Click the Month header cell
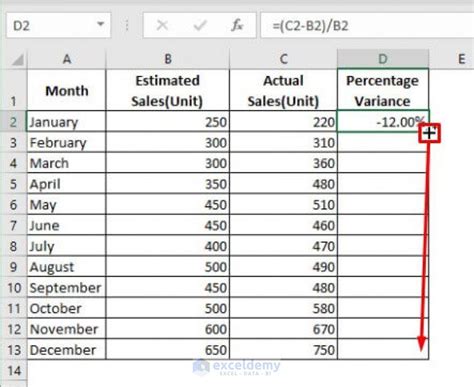This screenshot has height=387, width=474. pyautogui.click(x=67, y=90)
